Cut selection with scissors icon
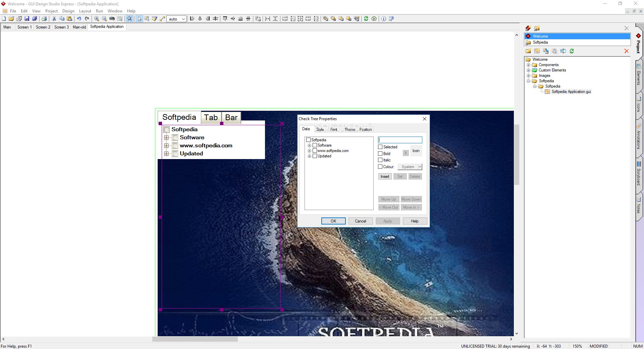The height and width of the screenshot is (349, 644). coord(54,19)
